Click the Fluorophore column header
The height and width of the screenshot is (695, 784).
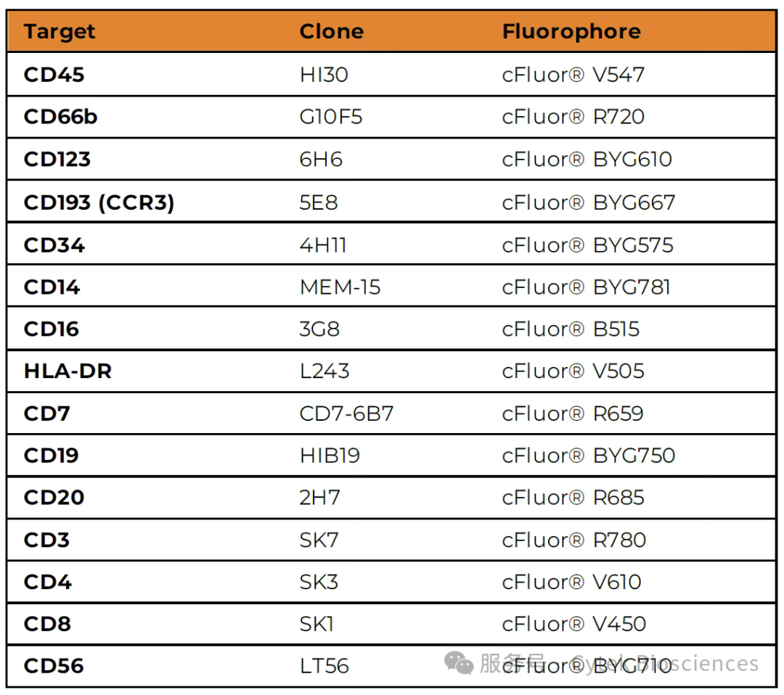click(571, 32)
